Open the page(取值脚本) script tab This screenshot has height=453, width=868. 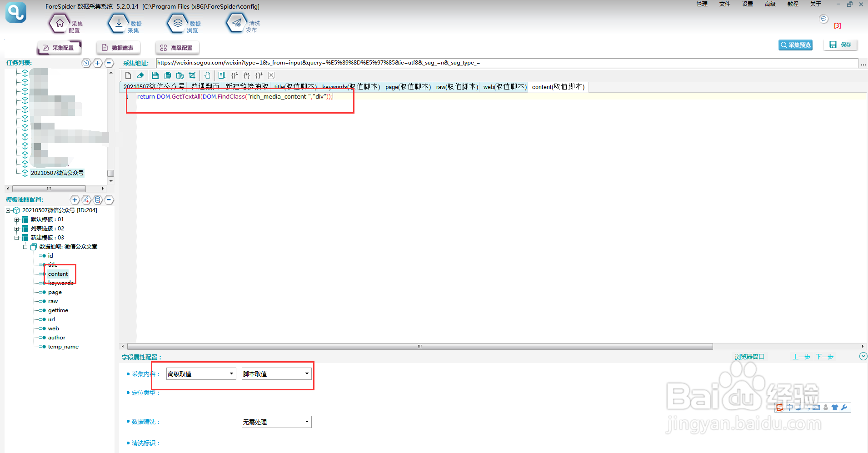pyautogui.click(x=408, y=87)
